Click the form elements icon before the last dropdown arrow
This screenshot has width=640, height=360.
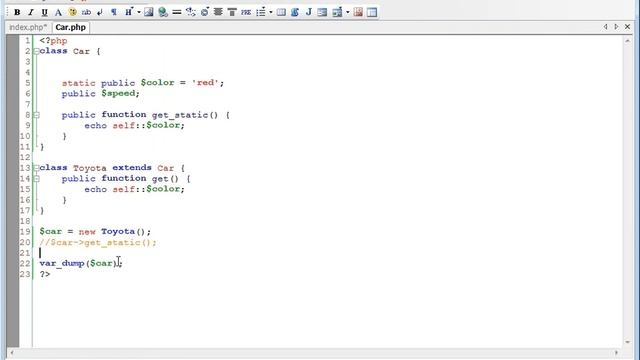(x=337, y=12)
